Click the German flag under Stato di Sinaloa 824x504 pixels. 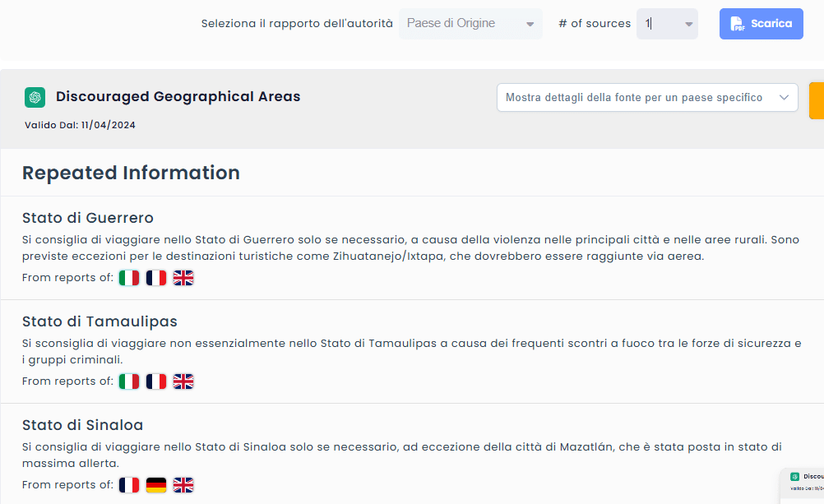(156, 485)
